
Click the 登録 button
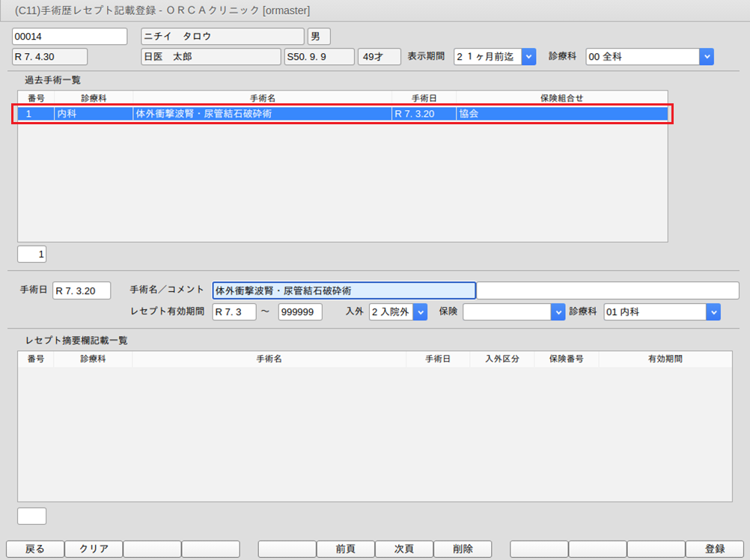coord(714,549)
